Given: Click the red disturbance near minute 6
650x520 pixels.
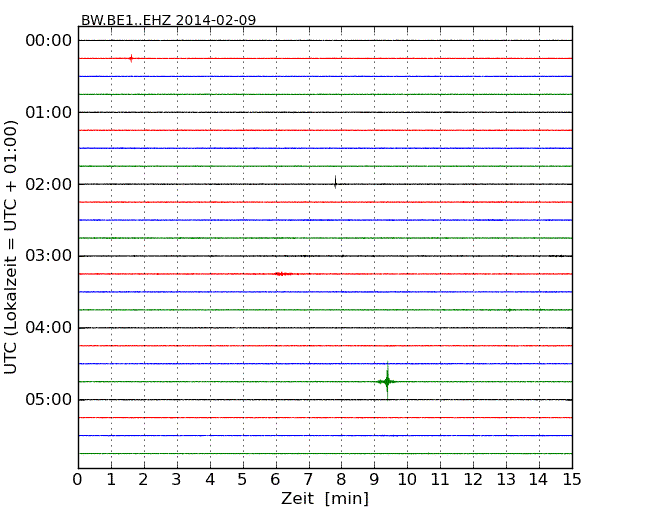Looking at the screenshot, I should (x=283, y=274).
